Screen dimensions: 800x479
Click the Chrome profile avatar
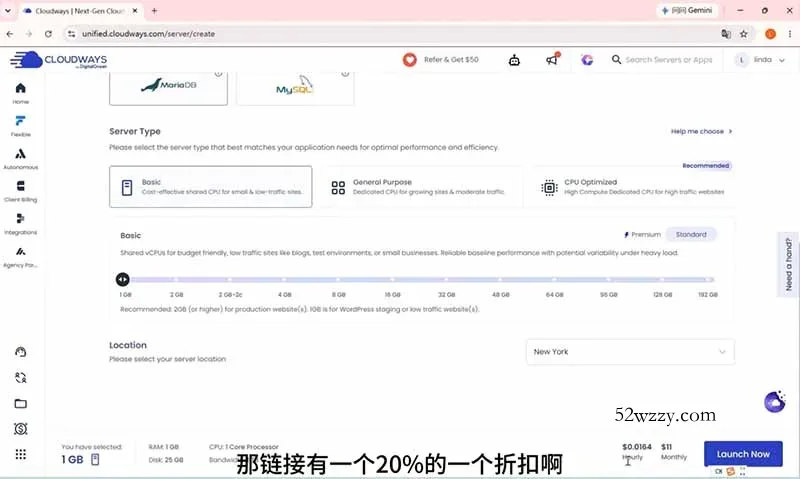[770, 34]
